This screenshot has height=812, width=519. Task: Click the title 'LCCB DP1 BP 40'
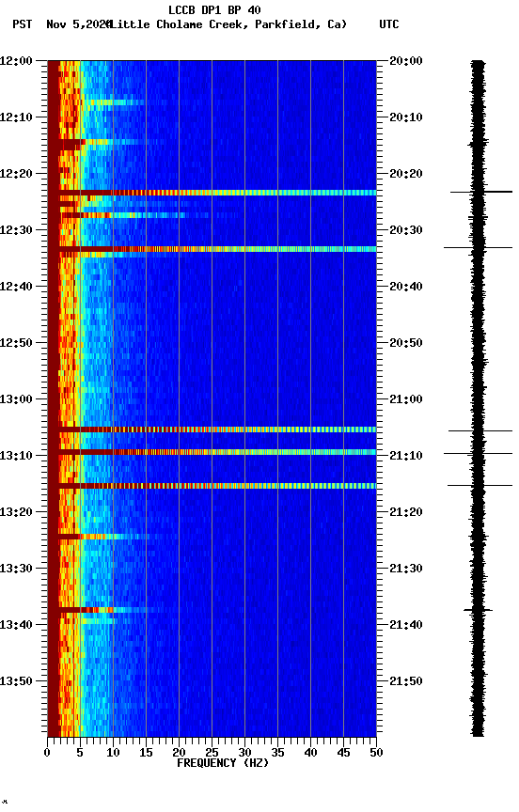point(214,9)
